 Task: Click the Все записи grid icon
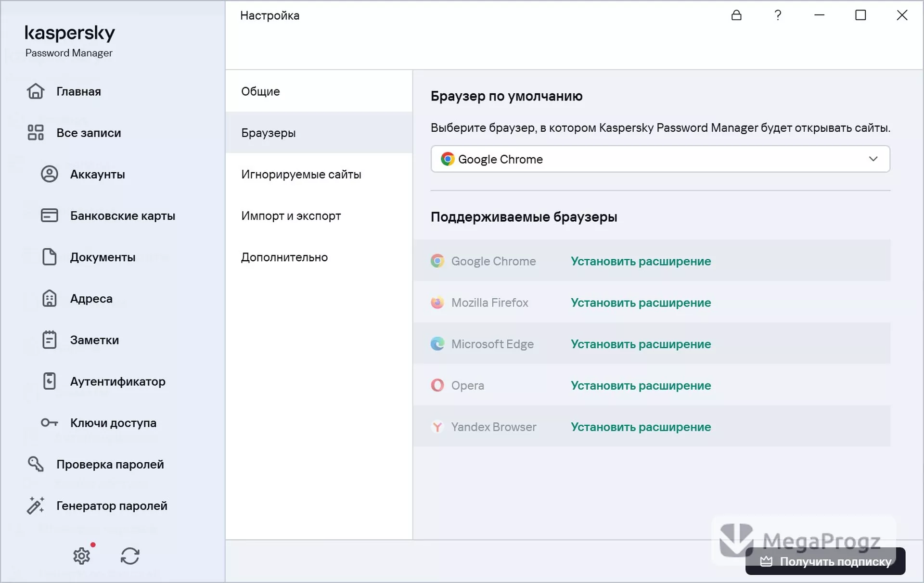click(36, 132)
